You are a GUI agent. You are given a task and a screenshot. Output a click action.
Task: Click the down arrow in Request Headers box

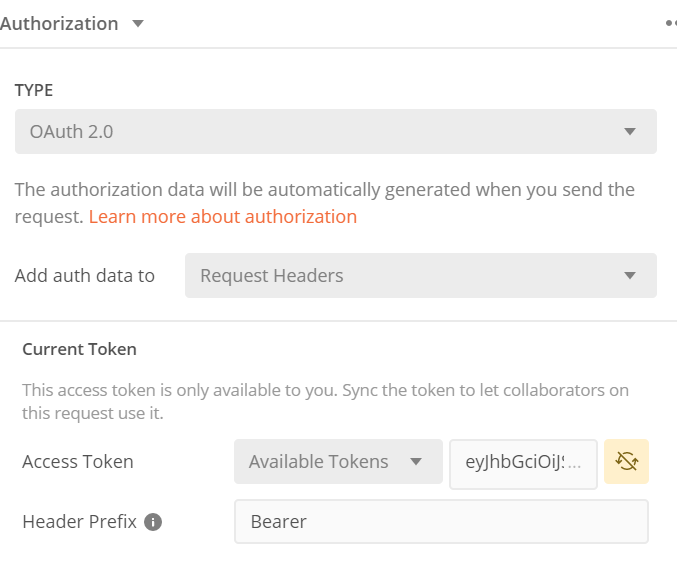pos(630,275)
